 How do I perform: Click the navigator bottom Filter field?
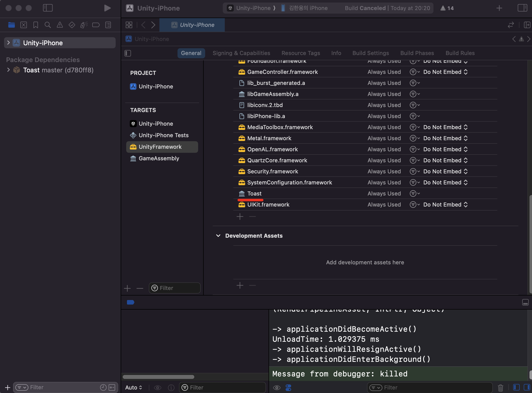65,387
